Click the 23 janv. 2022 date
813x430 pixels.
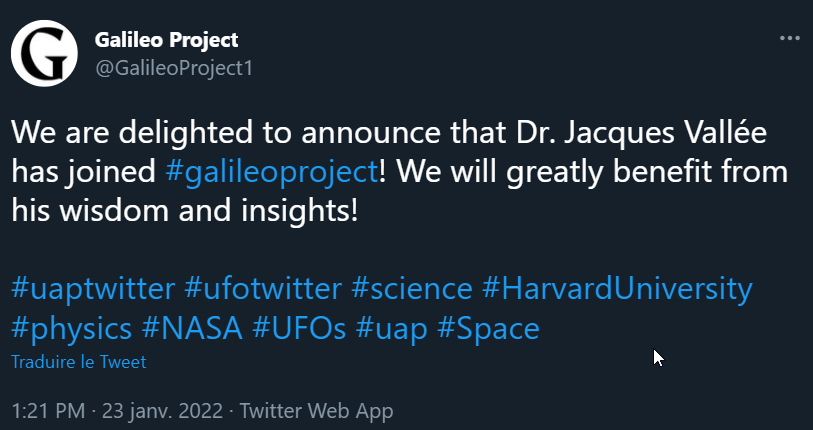(162, 411)
